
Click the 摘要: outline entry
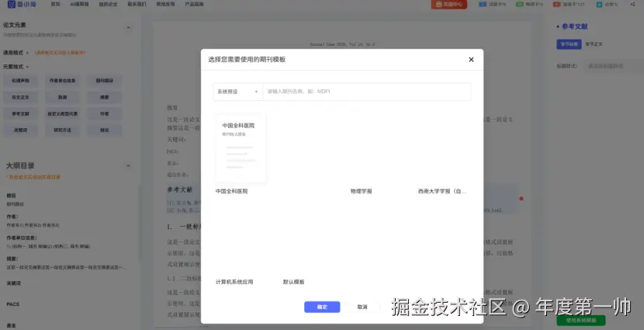(x=12, y=259)
